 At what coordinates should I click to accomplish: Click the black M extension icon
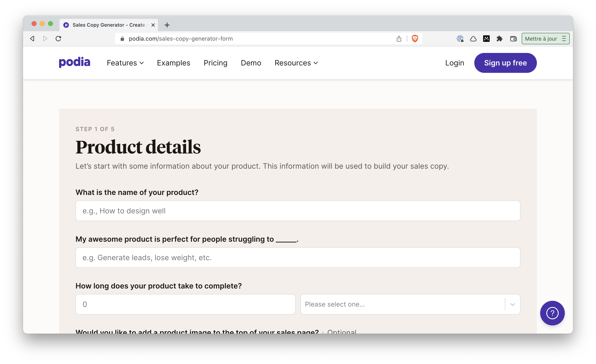point(486,39)
